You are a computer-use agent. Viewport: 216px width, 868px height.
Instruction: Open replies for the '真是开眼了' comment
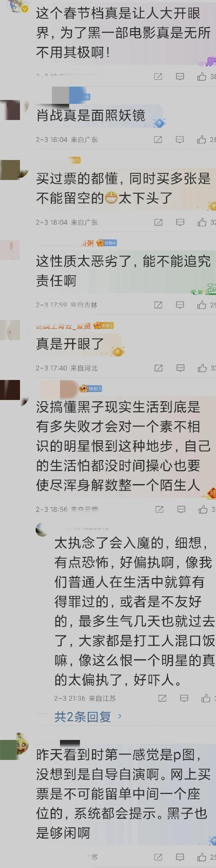pyautogui.click(x=180, y=368)
